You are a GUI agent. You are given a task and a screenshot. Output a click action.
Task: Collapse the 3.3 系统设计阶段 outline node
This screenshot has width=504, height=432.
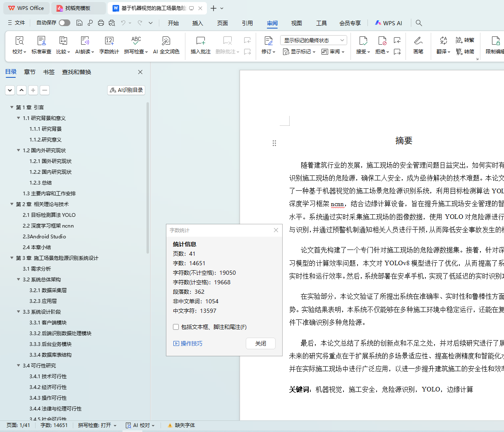pos(19,312)
